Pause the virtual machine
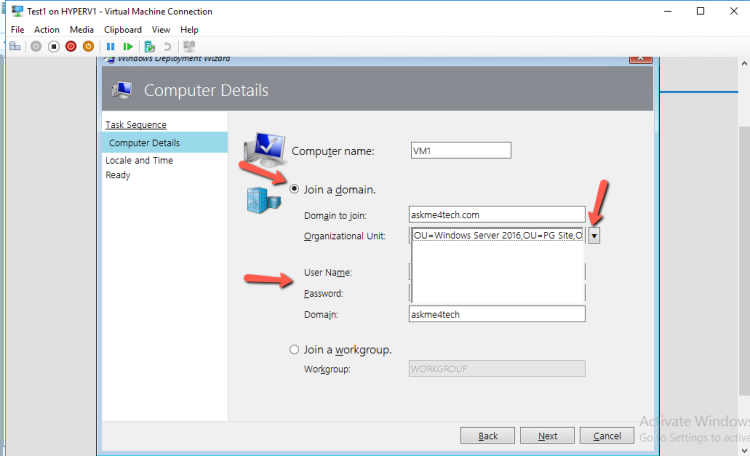The image size is (750, 456). [110, 46]
